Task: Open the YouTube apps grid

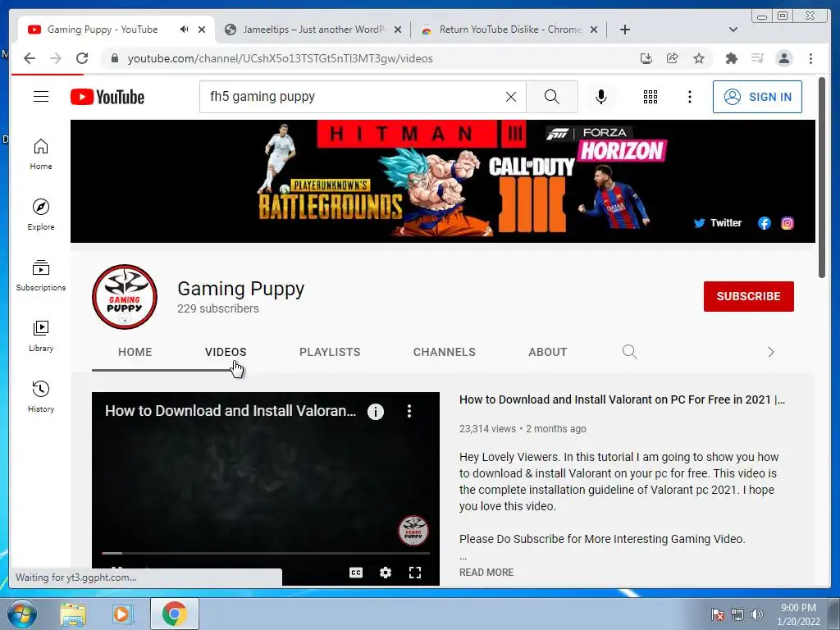Action: [651, 97]
